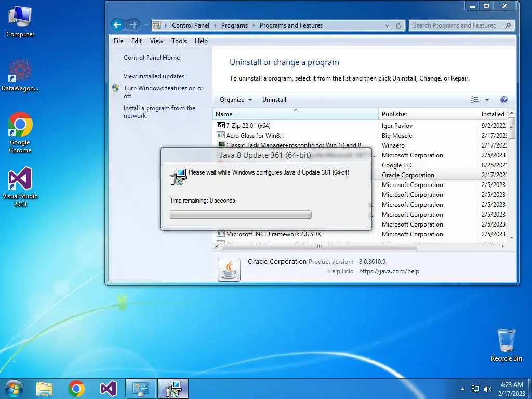Screen dimensions: 532x399
Task: Sort by the Name column header
Action: [x=295, y=114]
